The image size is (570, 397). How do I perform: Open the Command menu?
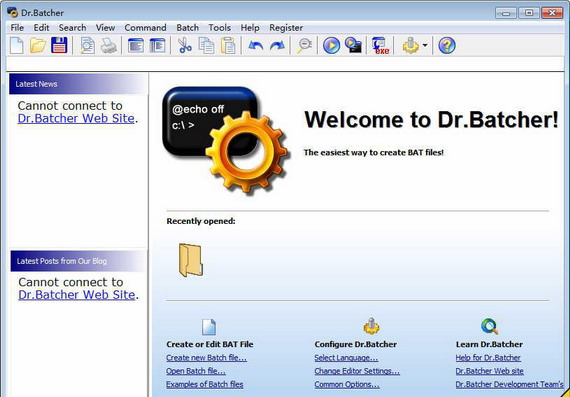pyautogui.click(x=145, y=28)
